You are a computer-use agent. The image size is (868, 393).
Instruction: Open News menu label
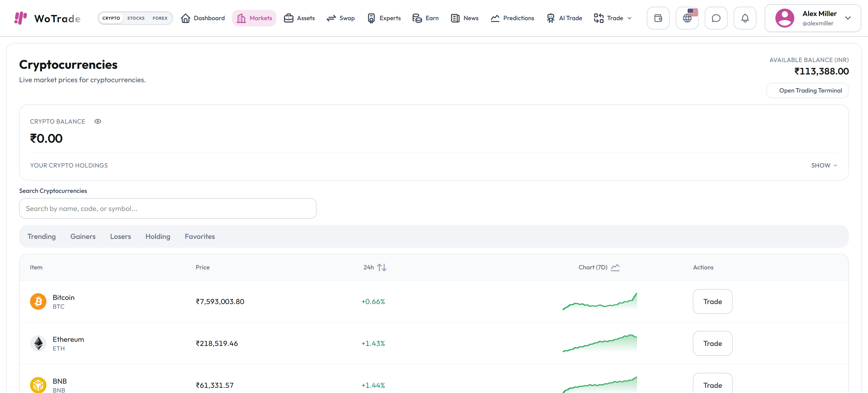471,18
